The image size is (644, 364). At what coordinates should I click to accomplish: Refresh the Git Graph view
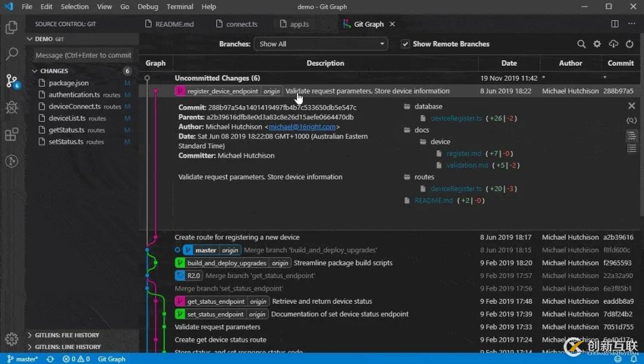629,44
